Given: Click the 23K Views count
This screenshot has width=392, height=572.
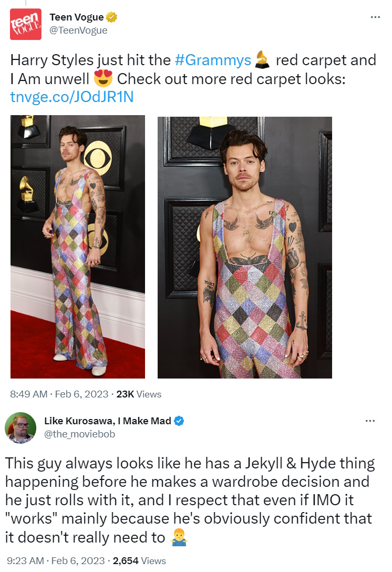Looking at the screenshot, I should coord(139,394).
